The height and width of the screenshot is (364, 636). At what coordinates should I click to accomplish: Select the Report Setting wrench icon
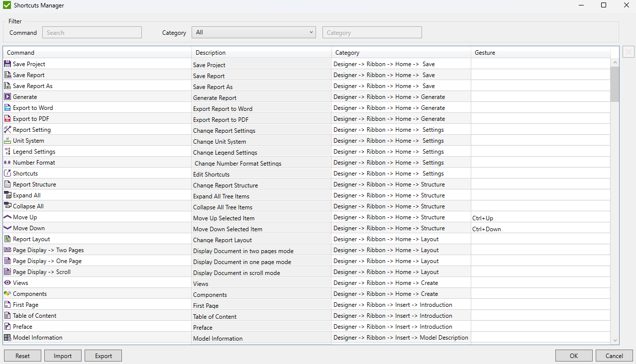coord(7,129)
